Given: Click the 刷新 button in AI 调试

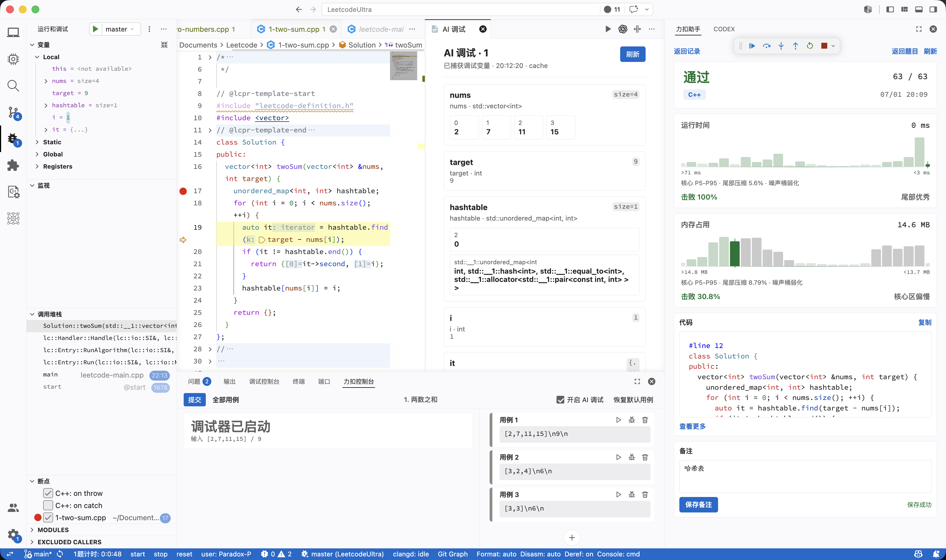Looking at the screenshot, I should pyautogui.click(x=632, y=54).
